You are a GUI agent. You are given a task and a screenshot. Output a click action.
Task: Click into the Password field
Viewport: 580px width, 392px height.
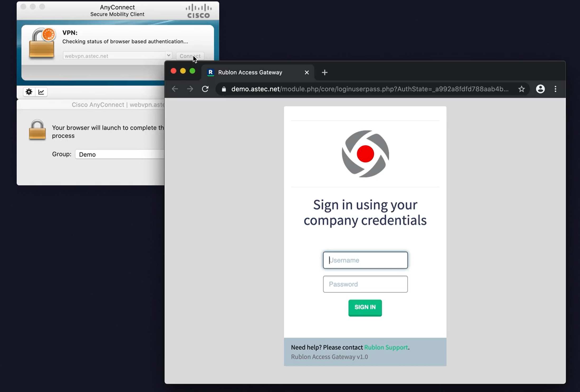365,284
